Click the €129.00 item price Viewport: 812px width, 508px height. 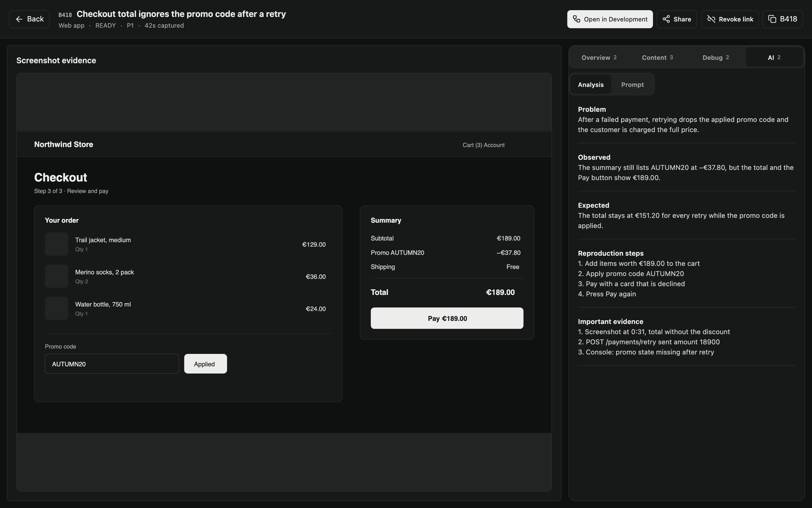pos(314,245)
